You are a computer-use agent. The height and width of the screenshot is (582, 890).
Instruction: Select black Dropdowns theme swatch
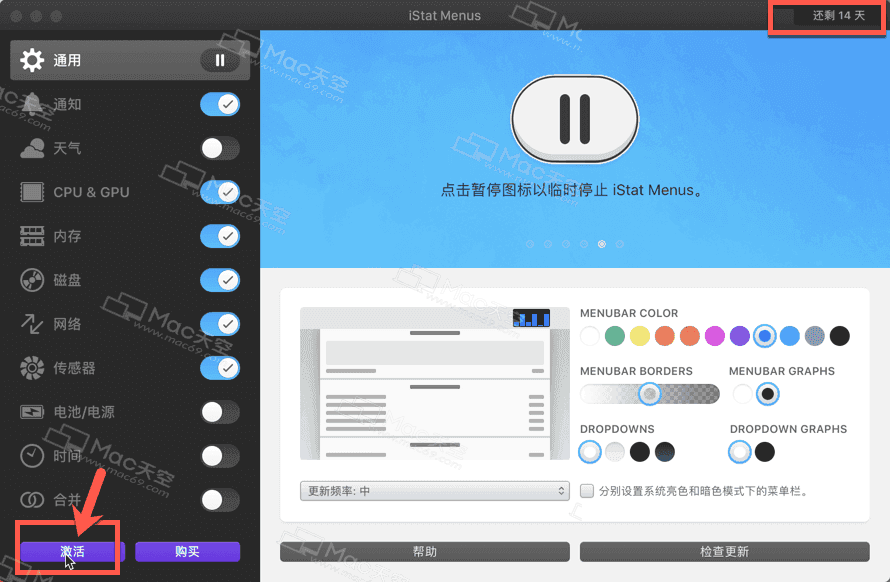tap(640, 452)
